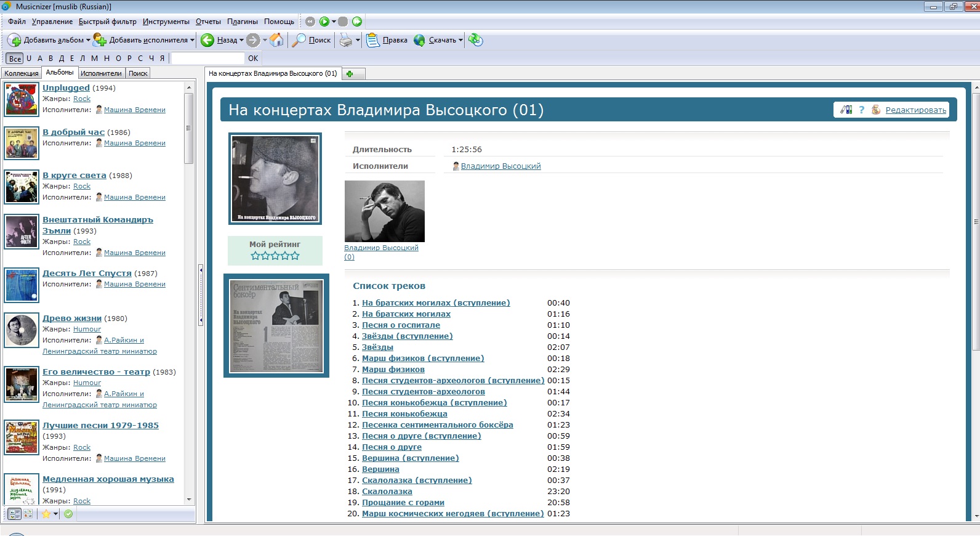
Task: Toggle the Все alphabet filter
Action: click(15, 59)
